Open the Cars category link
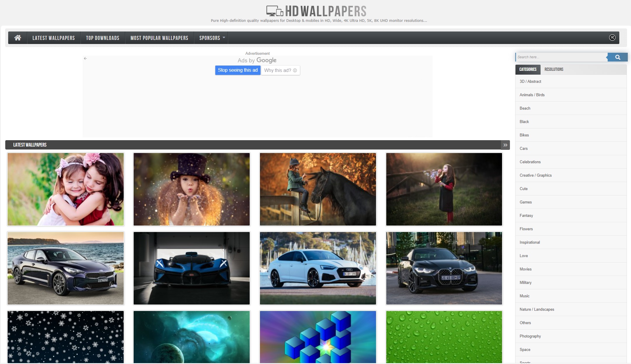This screenshot has width=631, height=364. (523, 149)
